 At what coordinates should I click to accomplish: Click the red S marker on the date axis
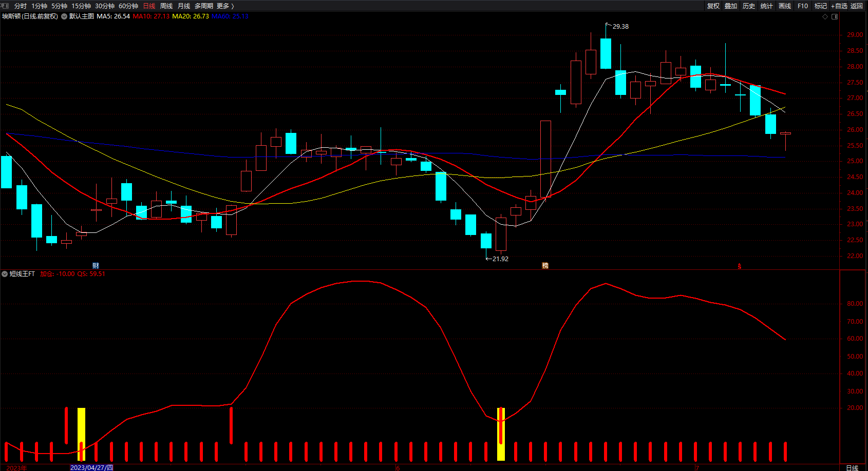pos(740,266)
